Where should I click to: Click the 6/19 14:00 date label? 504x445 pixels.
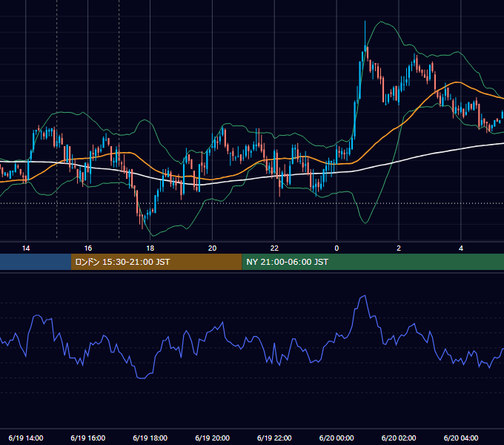click(26, 438)
